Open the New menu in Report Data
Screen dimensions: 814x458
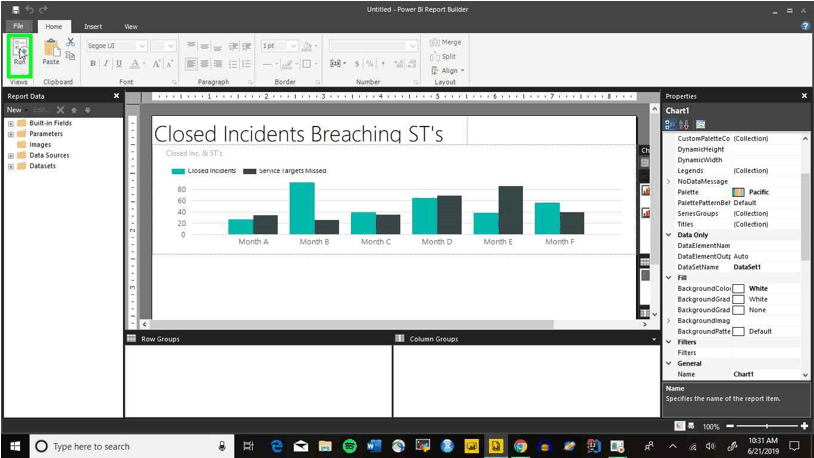pos(17,110)
